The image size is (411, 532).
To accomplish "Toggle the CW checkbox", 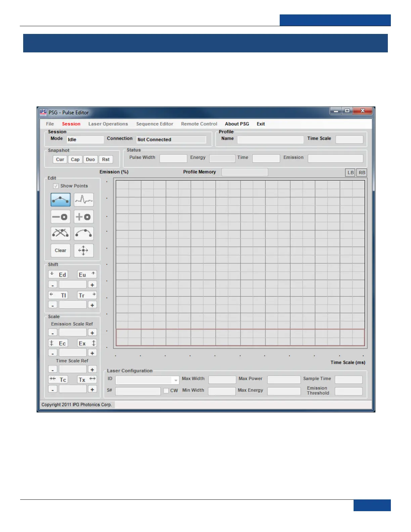I will 166,391.
